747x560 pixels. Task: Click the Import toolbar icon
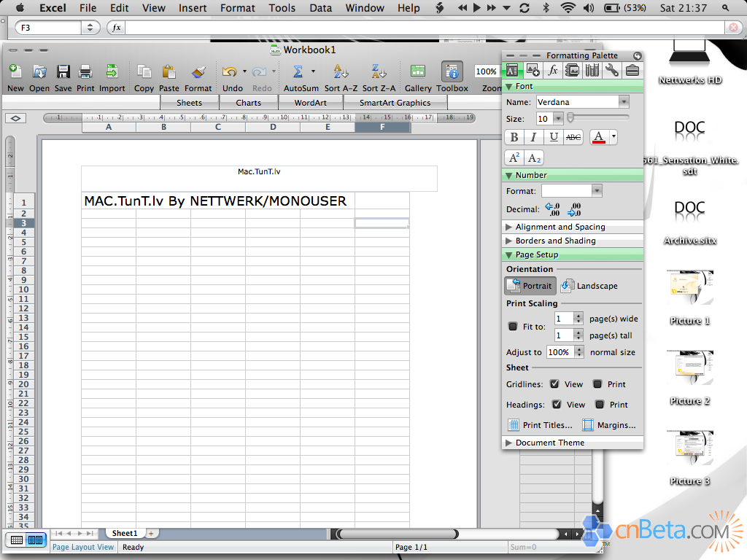[112, 71]
